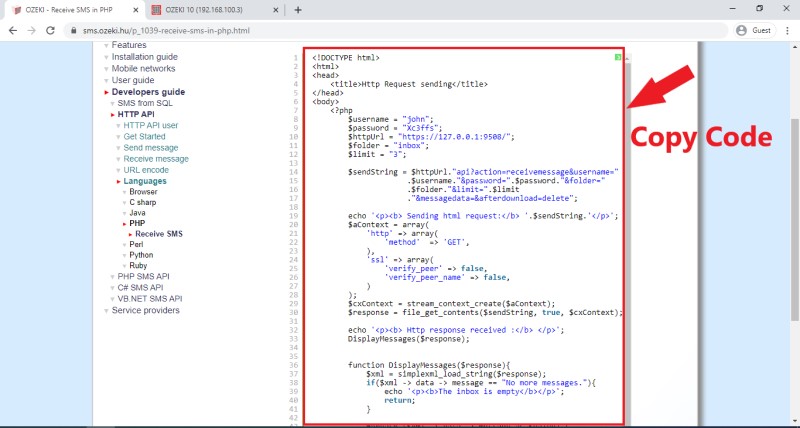Expand arrow beside User guide

pyautogui.click(x=106, y=81)
